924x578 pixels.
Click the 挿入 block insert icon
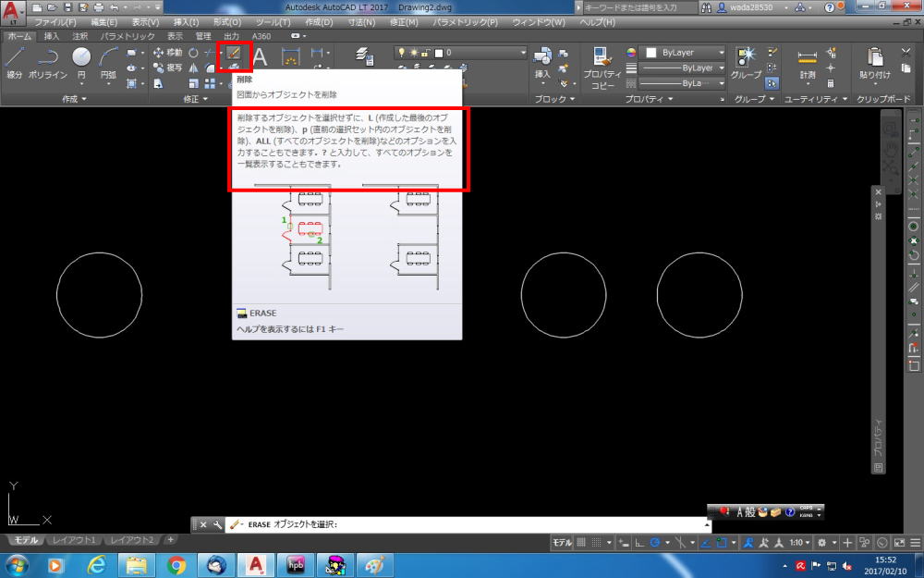542,62
